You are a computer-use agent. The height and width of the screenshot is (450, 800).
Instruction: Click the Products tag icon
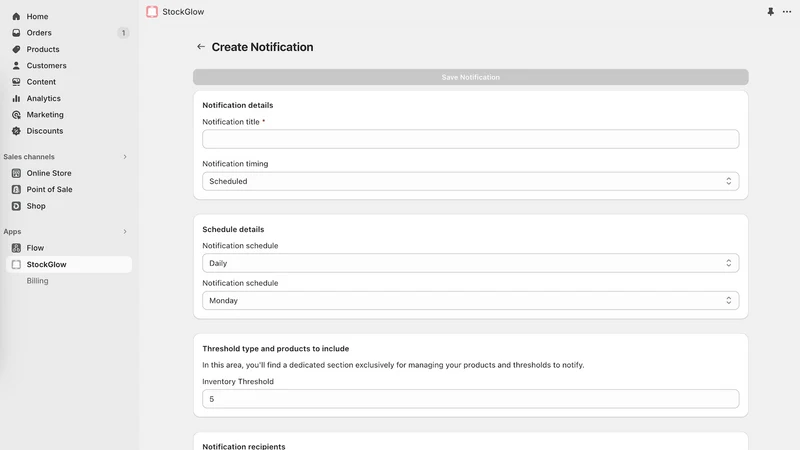coord(16,49)
